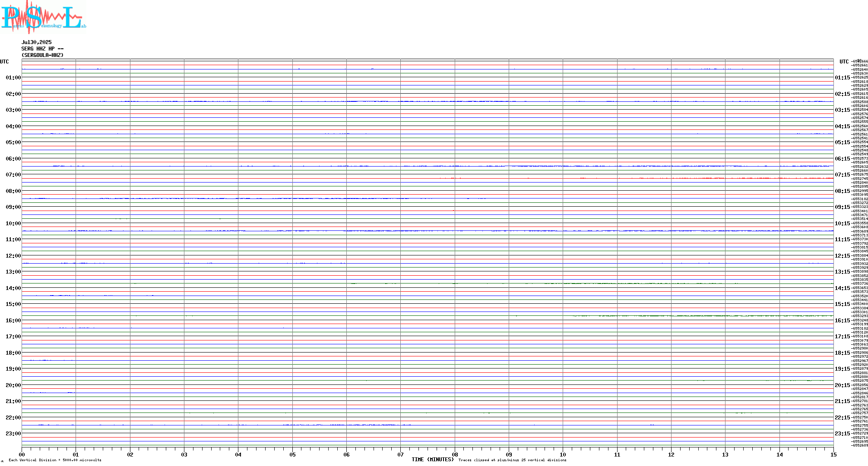
Task: Click the 10:00 hour label
Action: [13, 224]
